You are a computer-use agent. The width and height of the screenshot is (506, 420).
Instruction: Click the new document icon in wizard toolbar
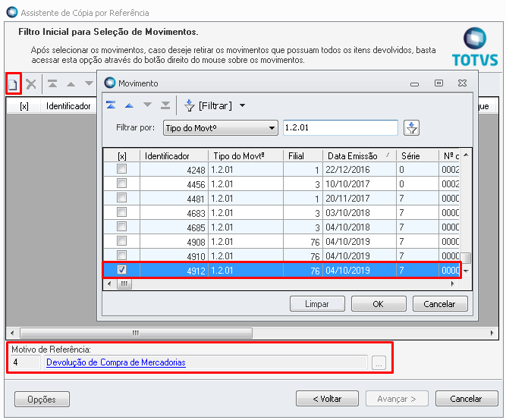(13, 84)
